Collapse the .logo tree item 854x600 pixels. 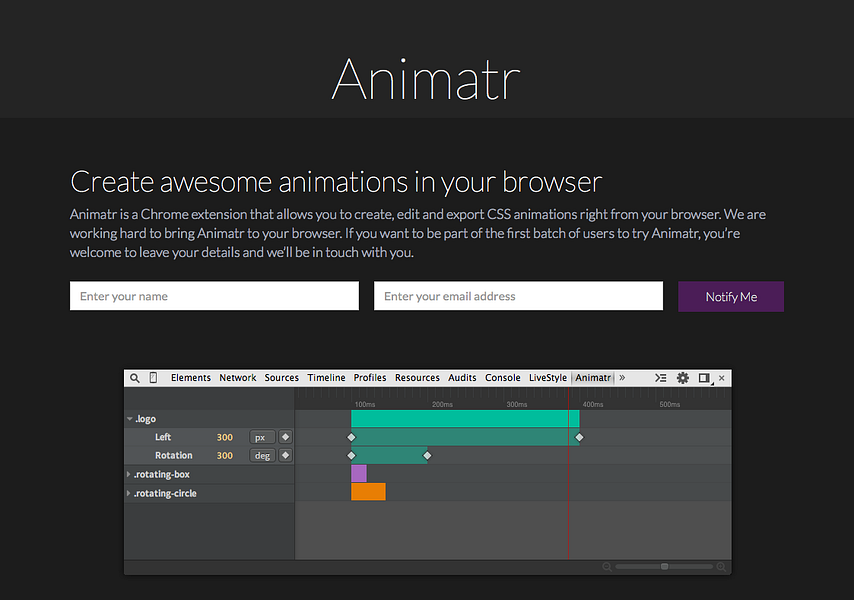130,419
